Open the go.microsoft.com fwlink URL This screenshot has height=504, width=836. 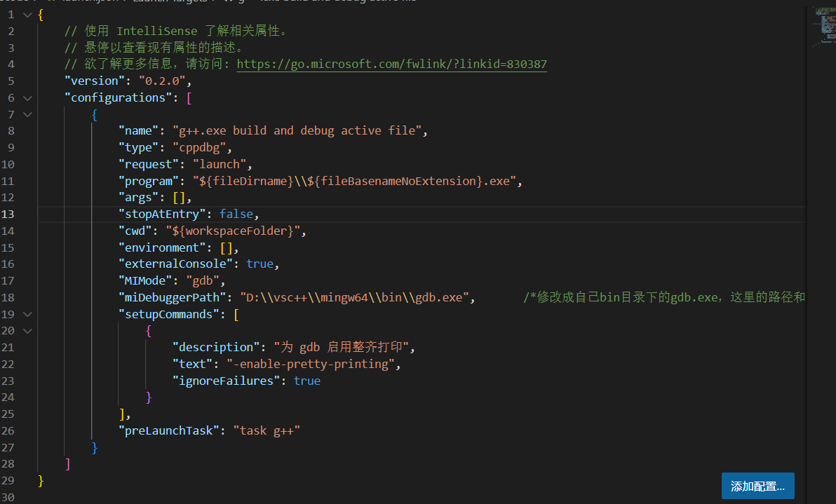392,64
